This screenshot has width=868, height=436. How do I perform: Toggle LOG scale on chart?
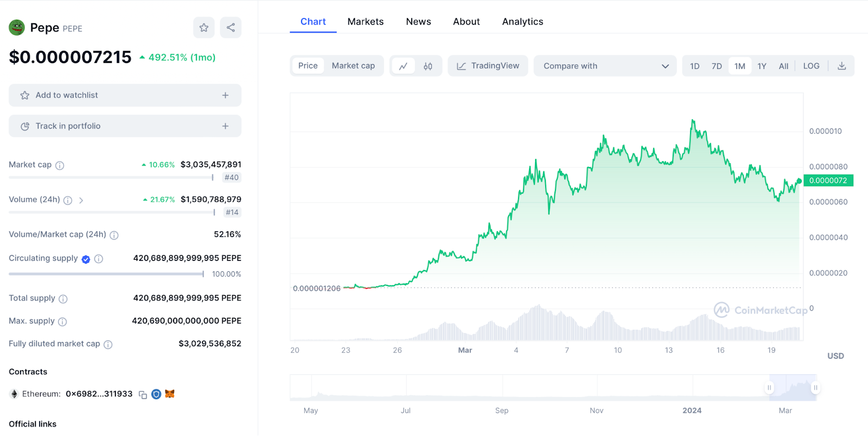(811, 66)
